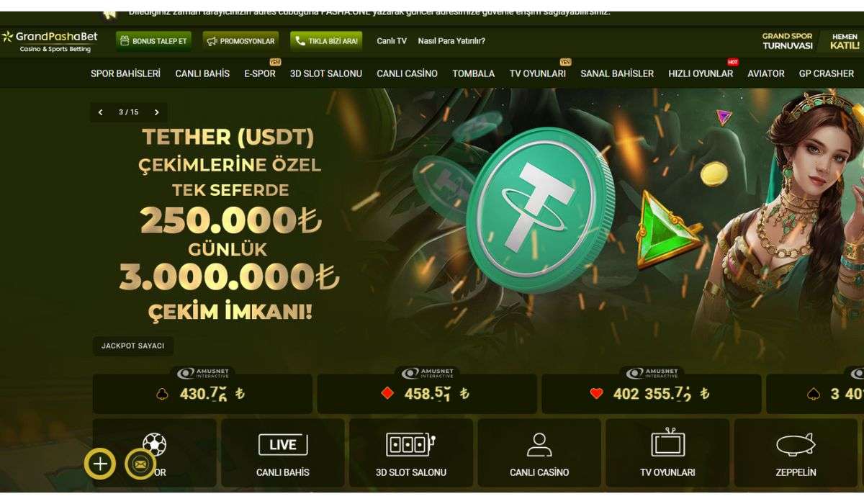Open the E-Spor menu item
Screen dimensions: 864x504
[x=260, y=73]
